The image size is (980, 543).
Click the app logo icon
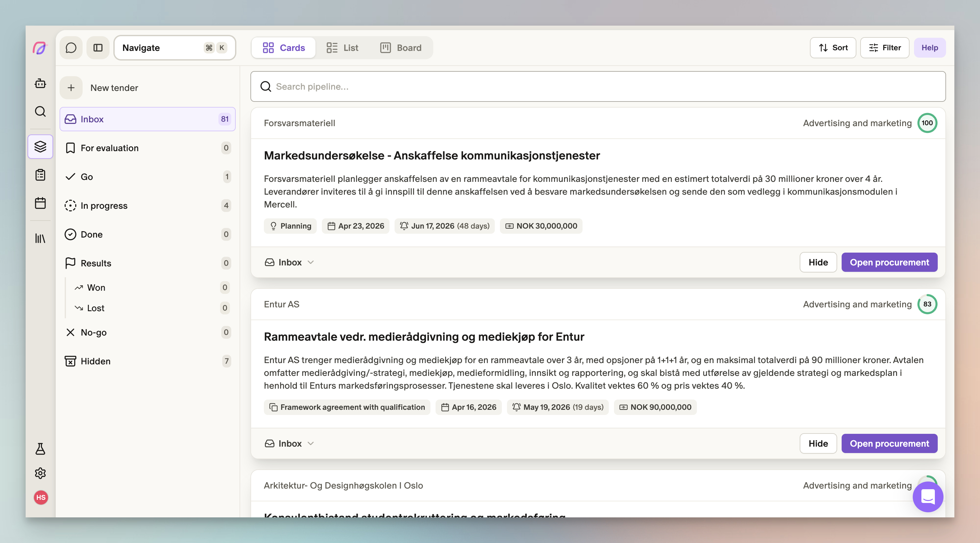[x=40, y=48]
